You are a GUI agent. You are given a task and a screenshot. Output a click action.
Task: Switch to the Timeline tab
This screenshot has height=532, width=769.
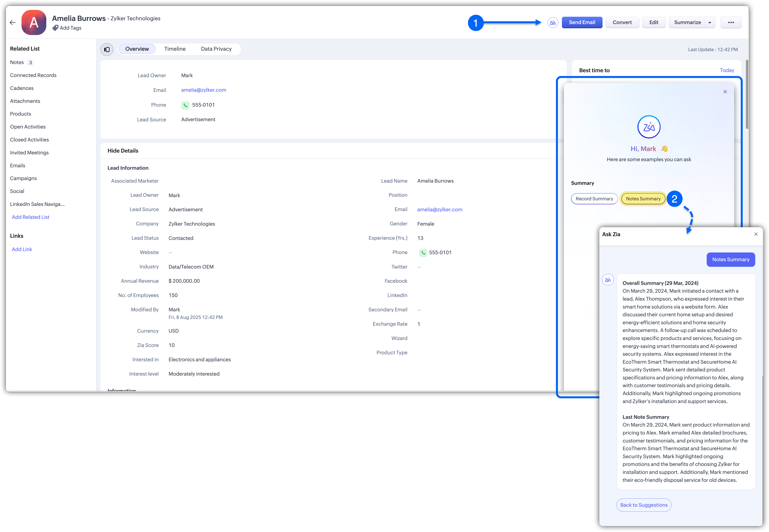click(x=175, y=49)
